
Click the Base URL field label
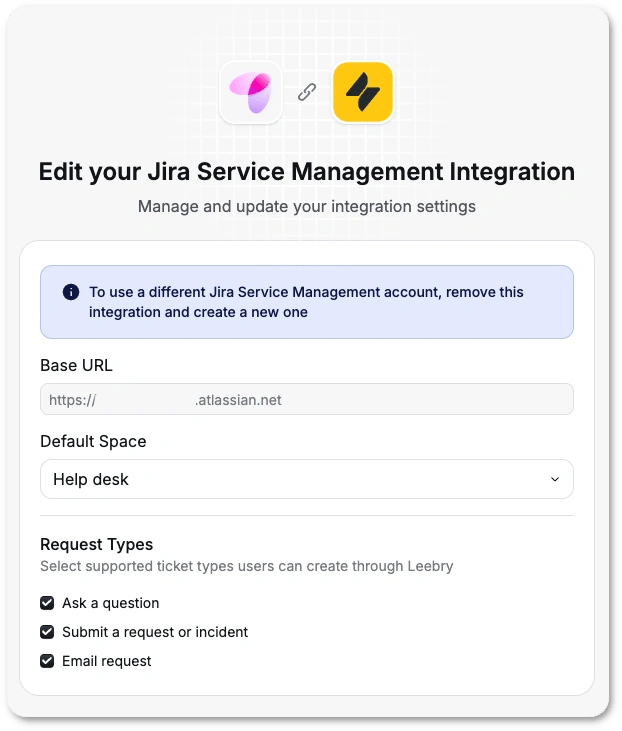(x=76, y=366)
